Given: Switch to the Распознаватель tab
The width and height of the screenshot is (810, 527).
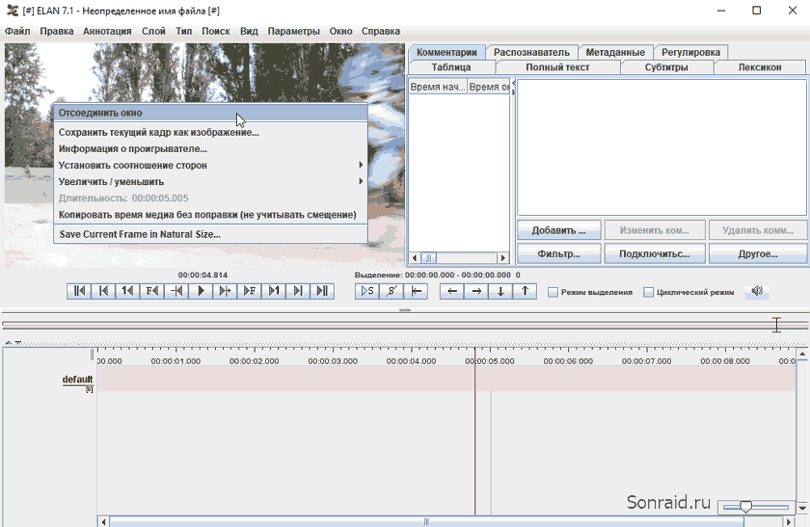Looking at the screenshot, I should (532, 52).
